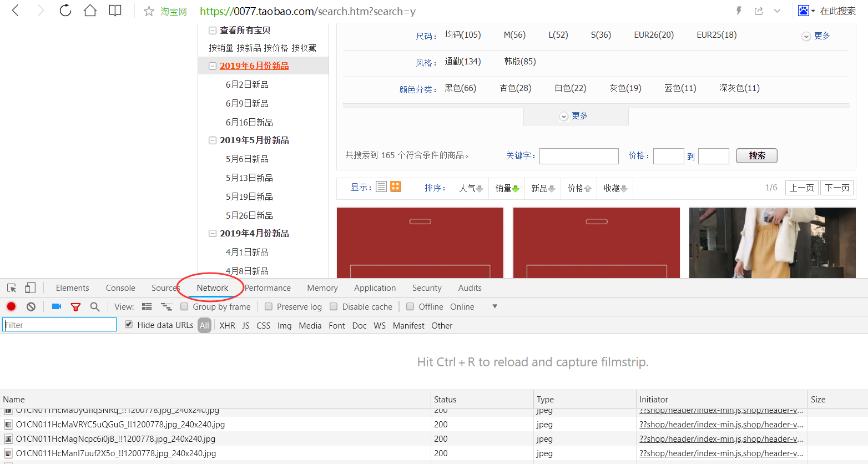The width and height of the screenshot is (868, 464).
Task: Clear the network log with clear icon
Action: click(x=31, y=306)
